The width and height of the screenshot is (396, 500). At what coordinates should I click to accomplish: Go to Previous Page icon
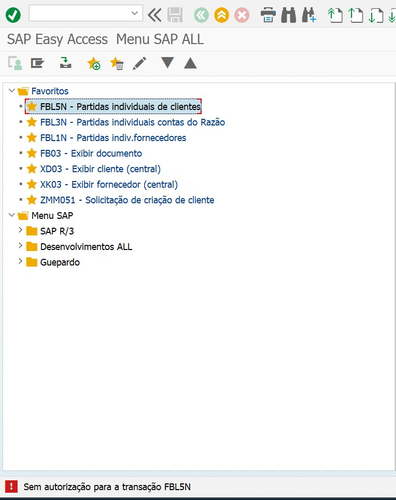[x=355, y=15]
